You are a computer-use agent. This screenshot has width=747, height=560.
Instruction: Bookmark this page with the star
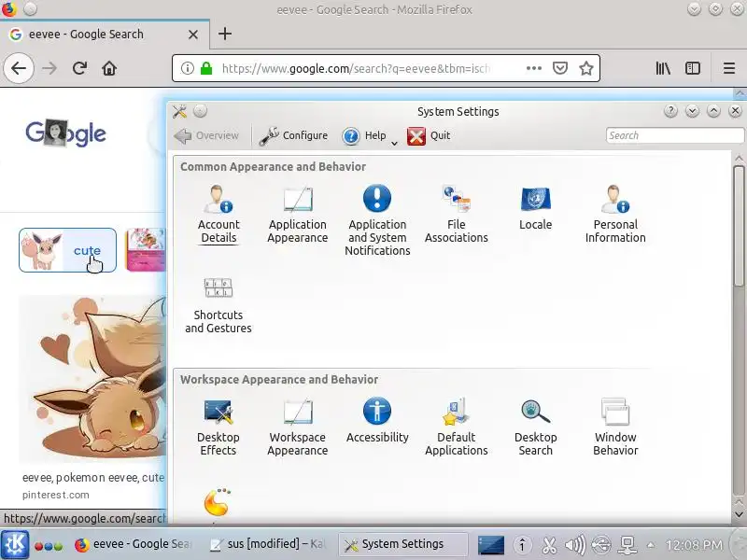tap(586, 68)
